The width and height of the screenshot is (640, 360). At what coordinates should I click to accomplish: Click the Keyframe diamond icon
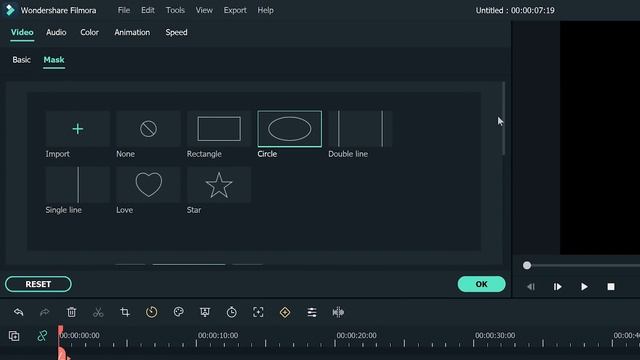tap(285, 312)
